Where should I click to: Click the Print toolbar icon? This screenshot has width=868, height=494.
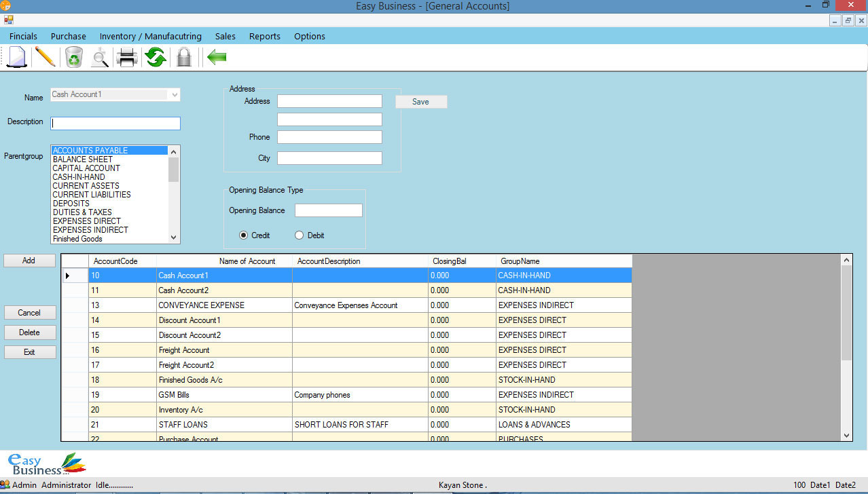tap(127, 58)
